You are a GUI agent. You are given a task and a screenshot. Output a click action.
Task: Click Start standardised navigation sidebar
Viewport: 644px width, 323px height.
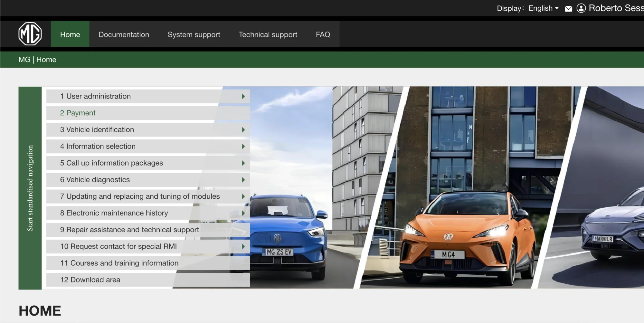(x=30, y=188)
